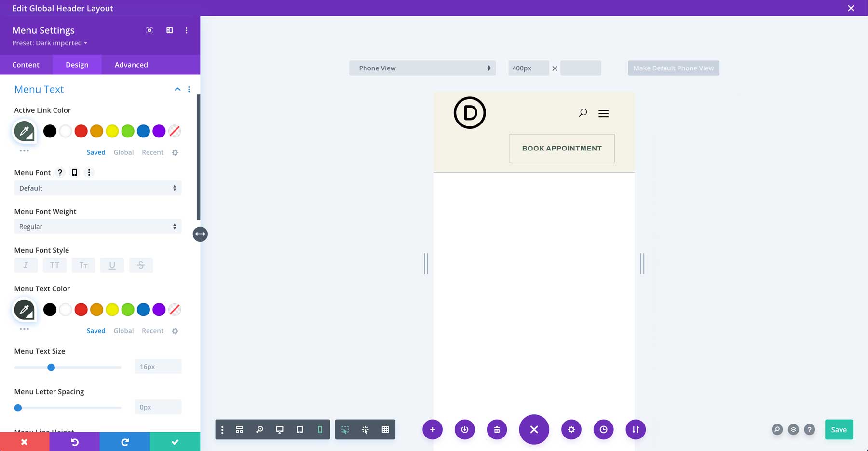Screen dimensions: 868x451
Task: Toggle Underline for Menu Font Style
Action: point(112,265)
